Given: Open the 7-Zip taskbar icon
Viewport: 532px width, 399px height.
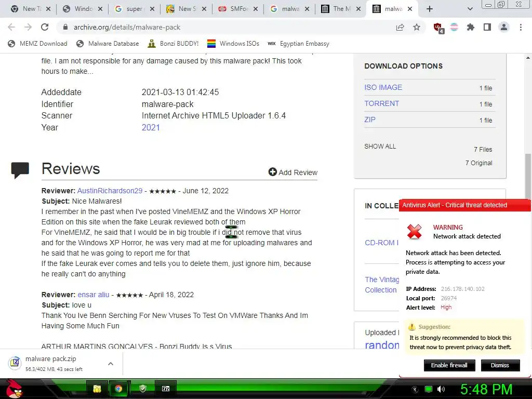Looking at the screenshot, I should tap(166, 389).
